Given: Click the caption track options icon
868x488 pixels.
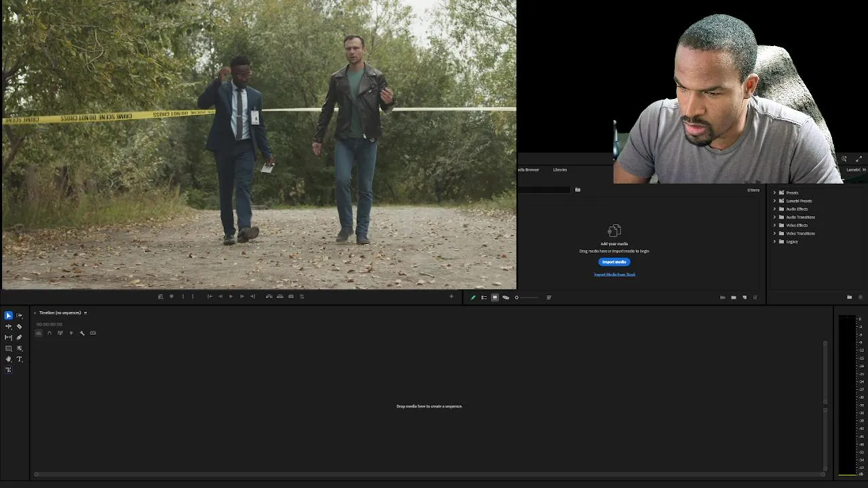Looking at the screenshot, I should (93, 333).
